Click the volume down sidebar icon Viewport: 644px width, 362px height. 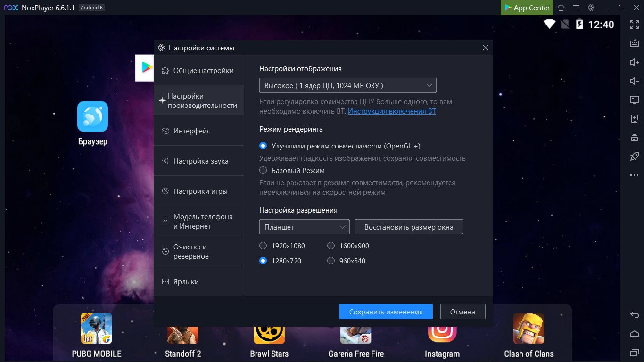(635, 81)
